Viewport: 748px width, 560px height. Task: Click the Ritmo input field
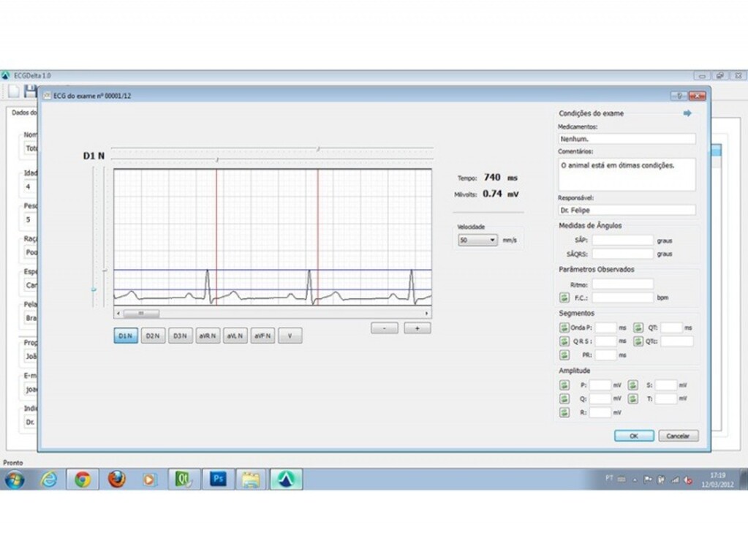(x=622, y=284)
